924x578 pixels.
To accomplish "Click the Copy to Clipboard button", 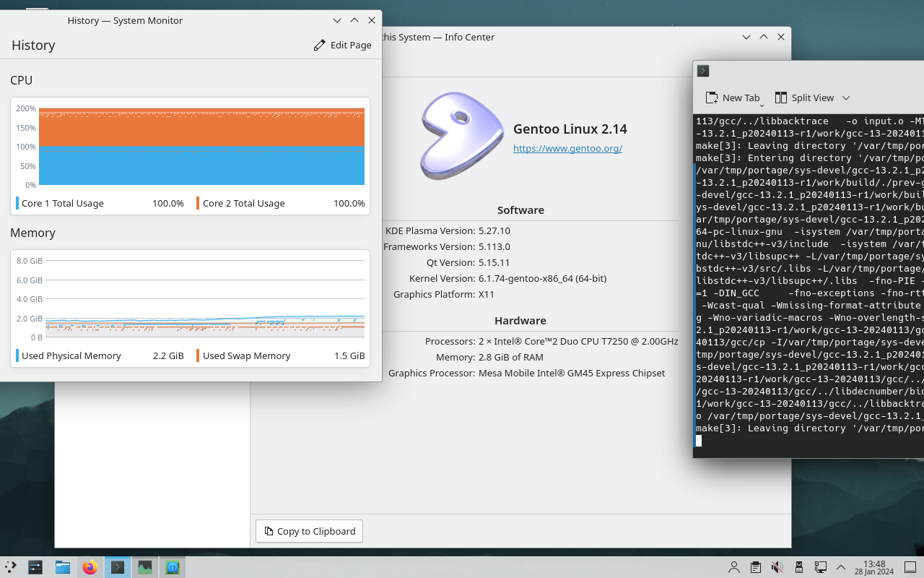I will (x=309, y=531).
